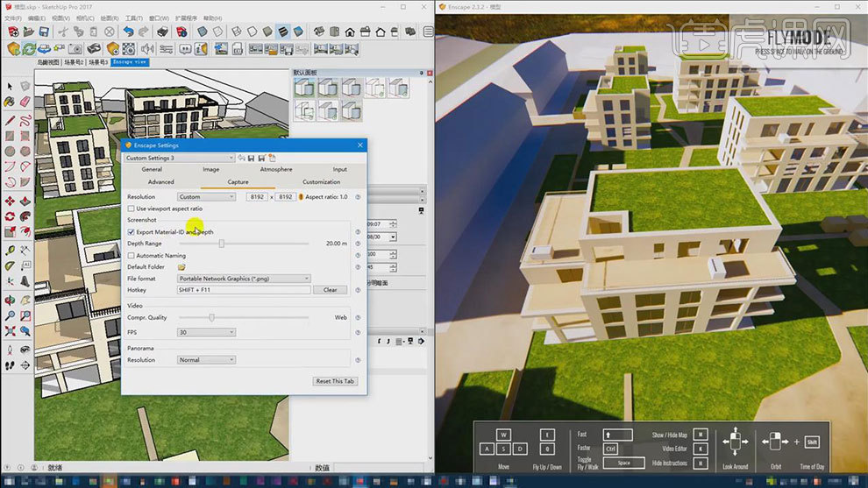Screen dimensions: 868x488
Task: Click the Zoom magnifier tool
Action: [x=10, y=315]
